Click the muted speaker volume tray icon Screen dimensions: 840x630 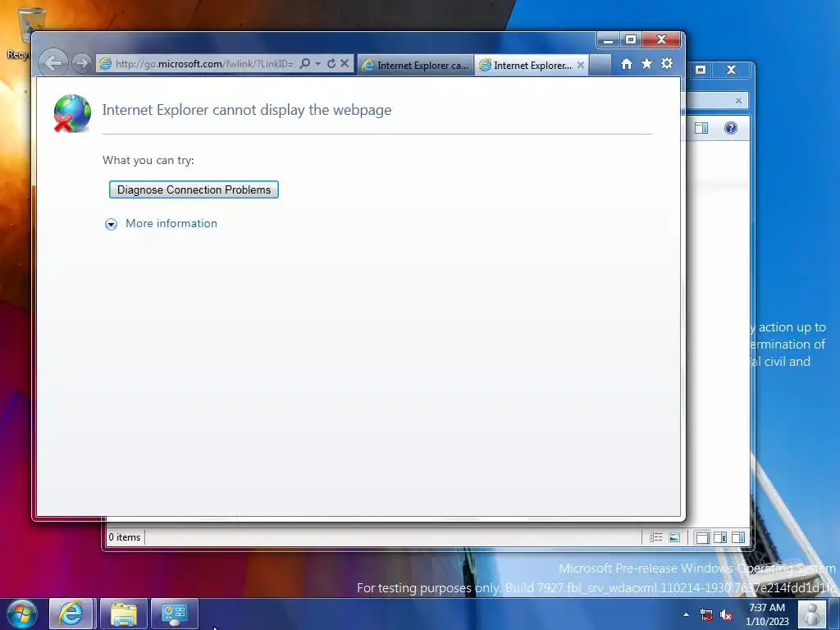[726, 615]
